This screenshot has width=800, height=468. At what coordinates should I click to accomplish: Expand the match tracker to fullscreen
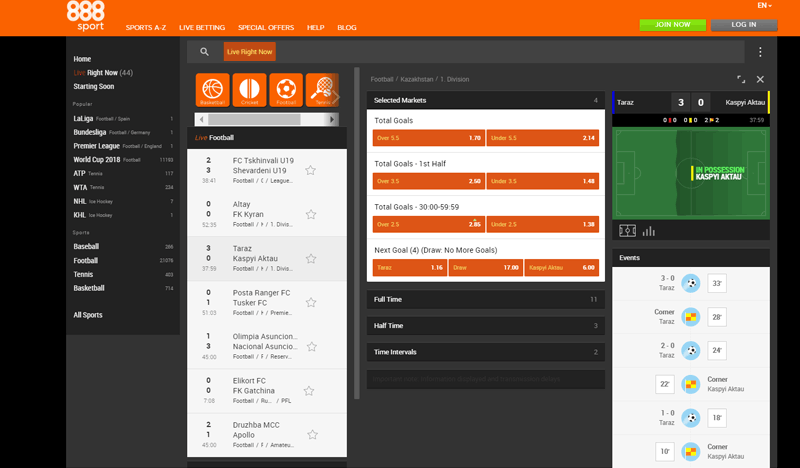(741, 79)
